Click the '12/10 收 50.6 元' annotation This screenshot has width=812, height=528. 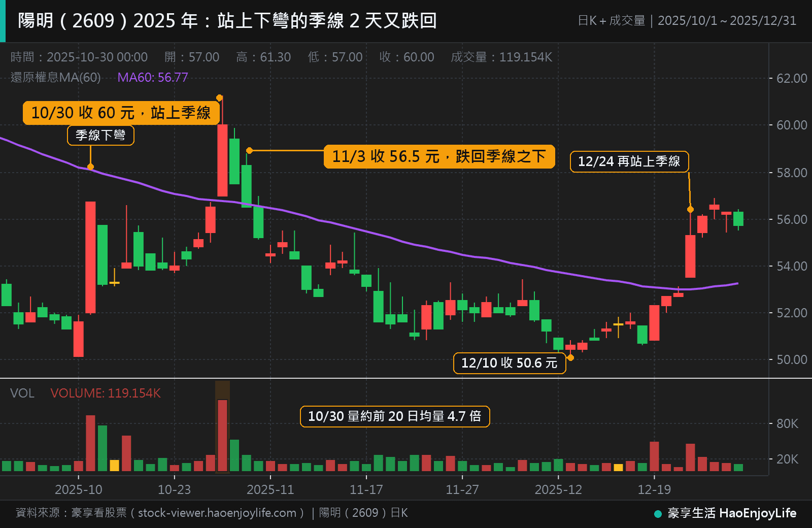point(510,363)
